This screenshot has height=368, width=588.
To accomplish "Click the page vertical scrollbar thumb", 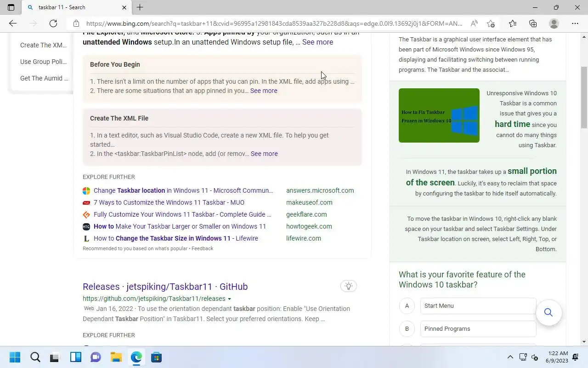I will (584, 98).
